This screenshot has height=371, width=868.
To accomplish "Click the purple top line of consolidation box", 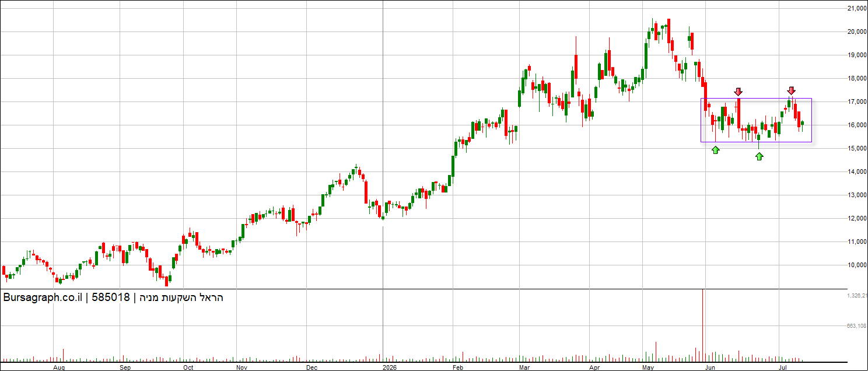I will click(x=756, y=99).
